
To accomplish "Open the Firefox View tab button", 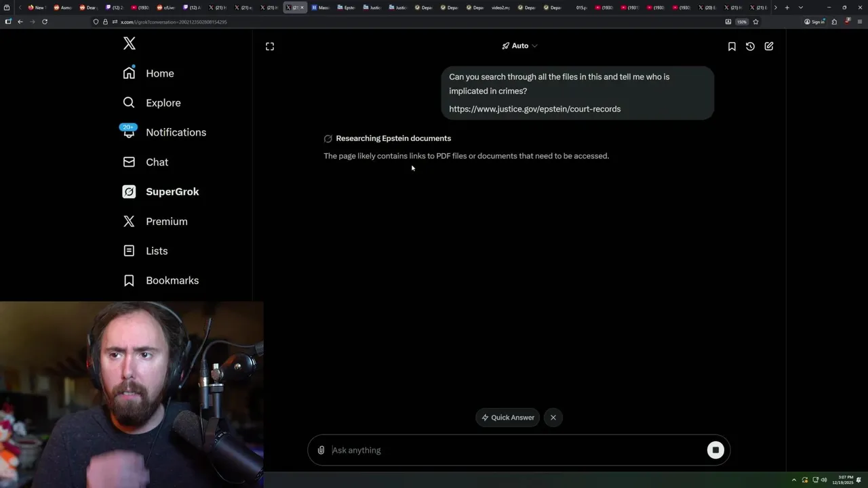I will coord(8,7).
